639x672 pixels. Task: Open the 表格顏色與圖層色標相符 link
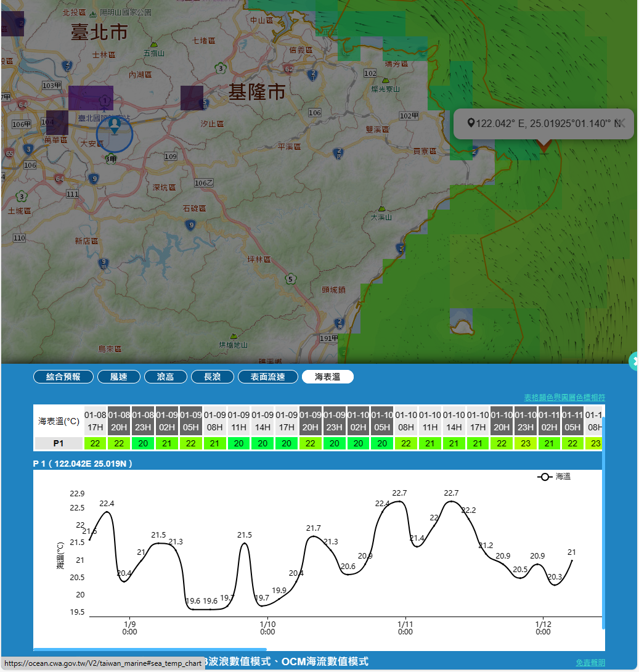coord(564,398)
